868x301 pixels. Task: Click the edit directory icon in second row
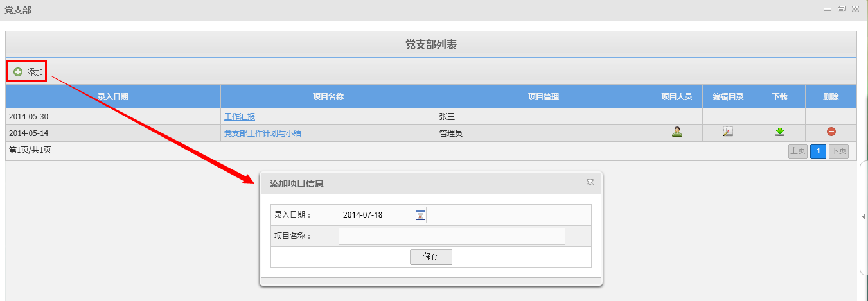[728, 132]
